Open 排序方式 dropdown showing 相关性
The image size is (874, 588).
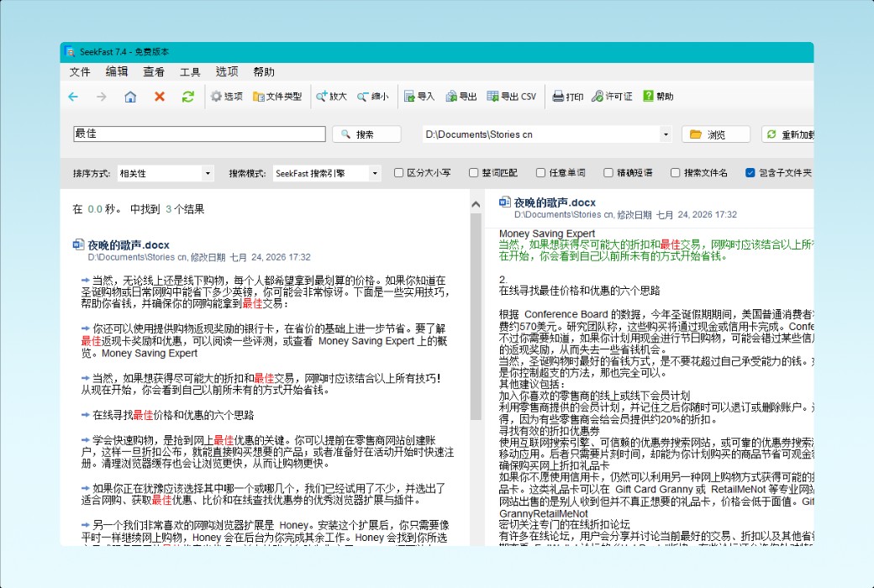pos(166,173)
